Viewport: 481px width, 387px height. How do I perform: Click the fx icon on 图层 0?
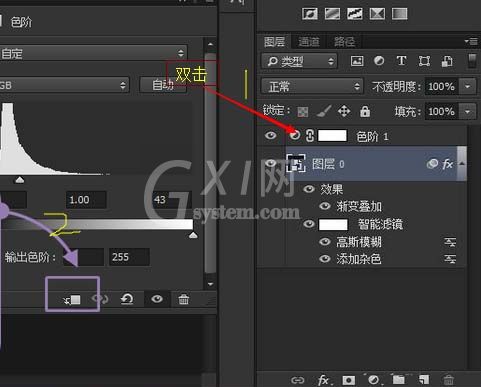pos(448,164)
